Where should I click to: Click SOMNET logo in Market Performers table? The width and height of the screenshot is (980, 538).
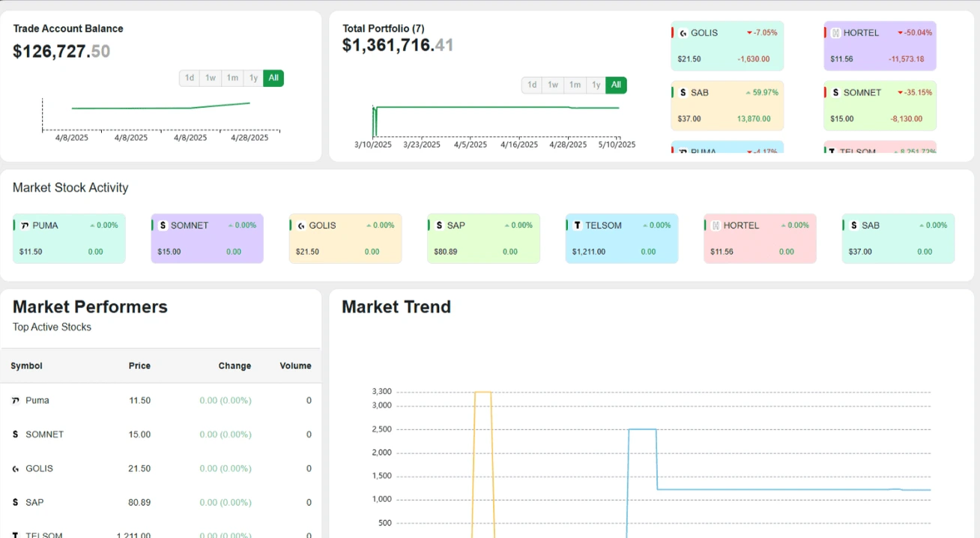tap(16, 435)
